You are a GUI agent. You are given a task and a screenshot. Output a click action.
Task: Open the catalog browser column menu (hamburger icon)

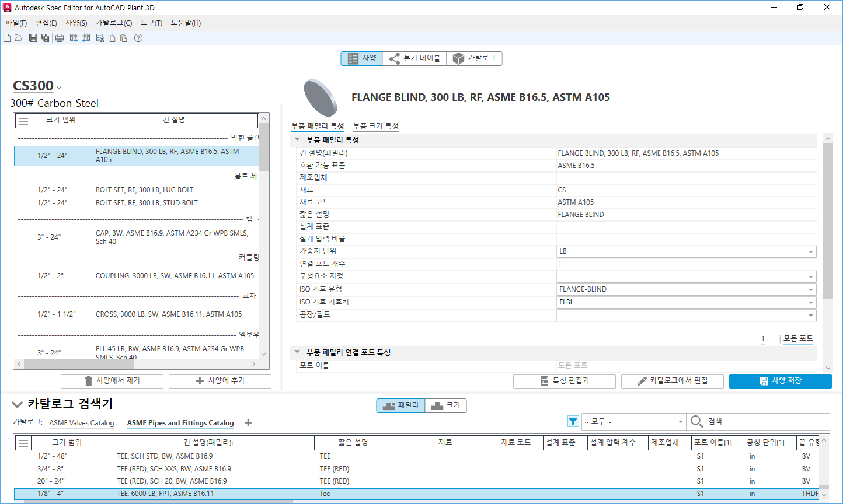23,443
